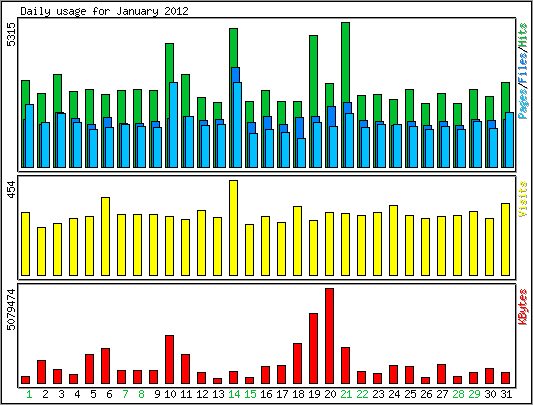This screenshot has height=405, width=533.
Task: Click the red KBytes bar for day 19
Action: coord(313,349)
